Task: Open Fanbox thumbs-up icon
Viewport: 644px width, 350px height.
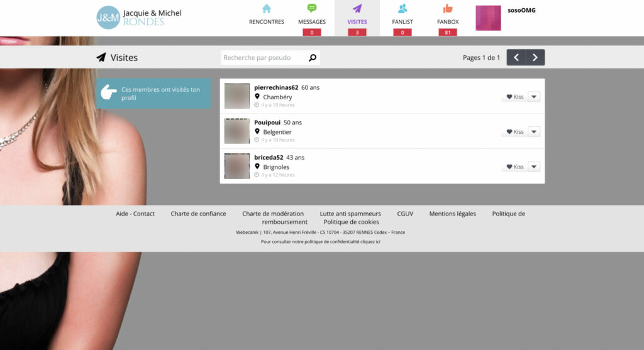Action: (448, 9)
